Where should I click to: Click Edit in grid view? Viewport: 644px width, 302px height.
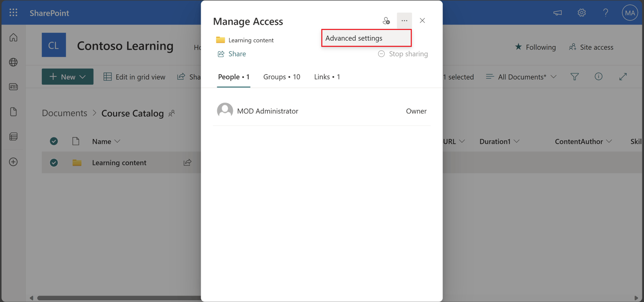[135, 77]
